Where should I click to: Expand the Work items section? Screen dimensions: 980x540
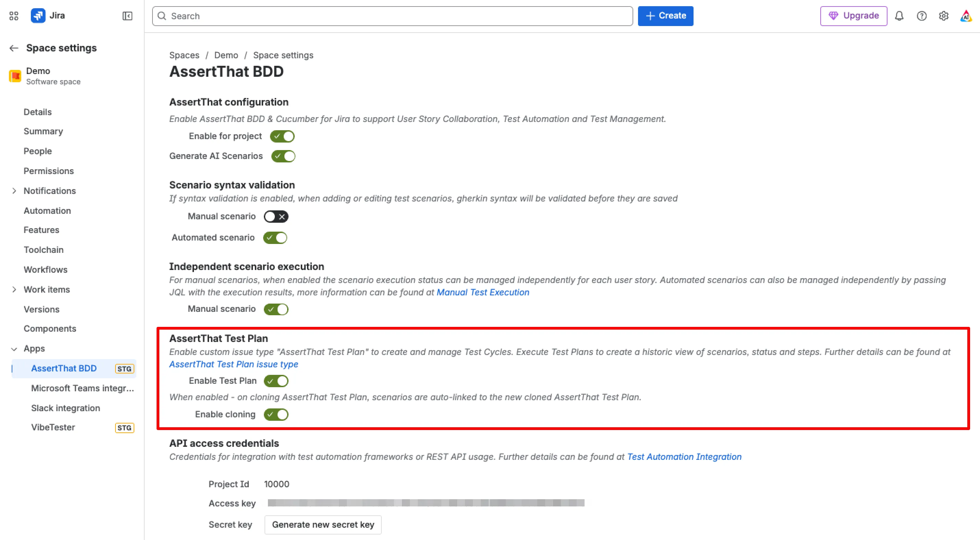(14, 290)
